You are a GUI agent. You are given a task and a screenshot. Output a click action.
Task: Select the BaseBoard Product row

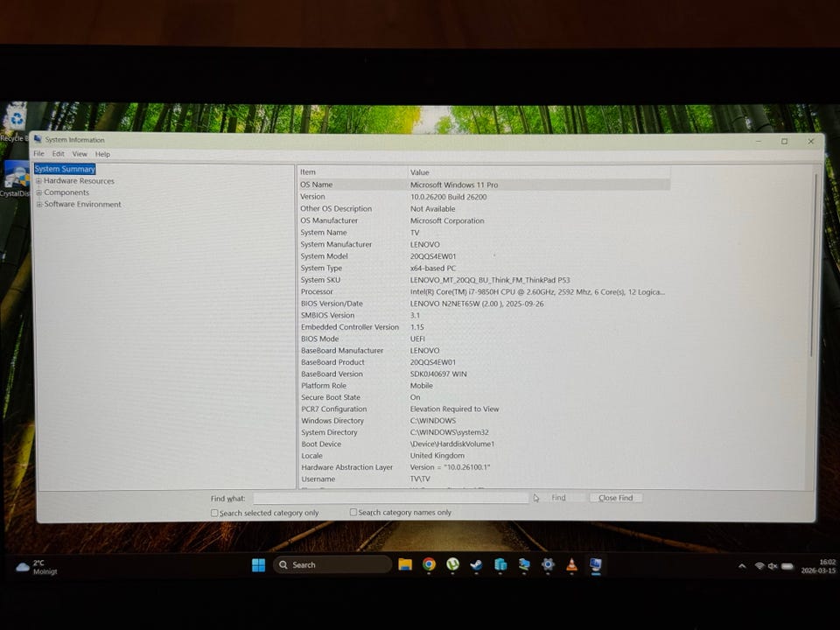[x=484, y=362]
